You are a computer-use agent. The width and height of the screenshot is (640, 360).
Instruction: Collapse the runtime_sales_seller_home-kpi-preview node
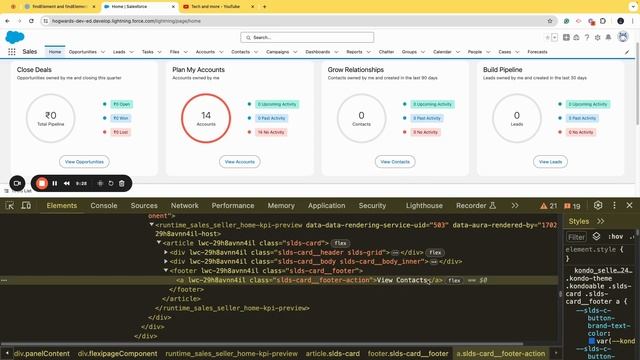pos(151,224)
